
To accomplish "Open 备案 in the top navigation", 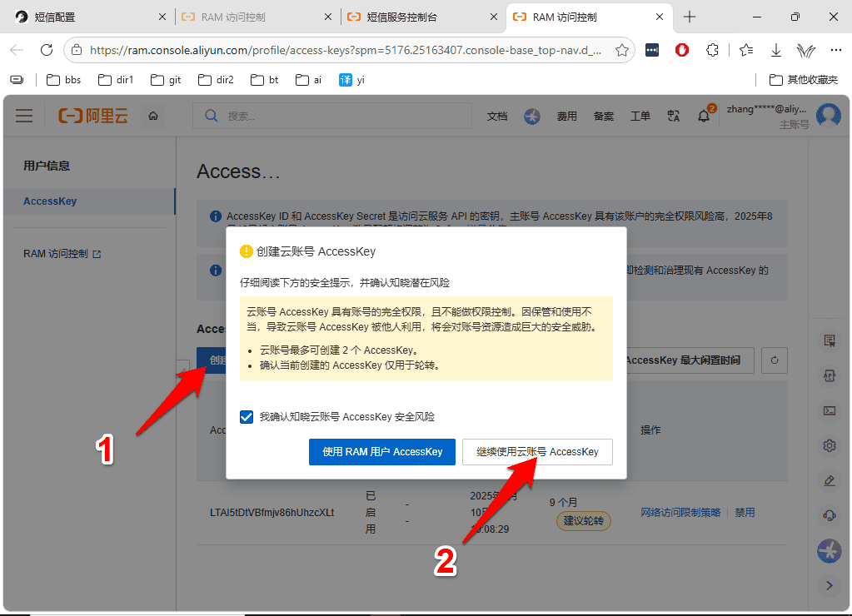I will [604, 117].
